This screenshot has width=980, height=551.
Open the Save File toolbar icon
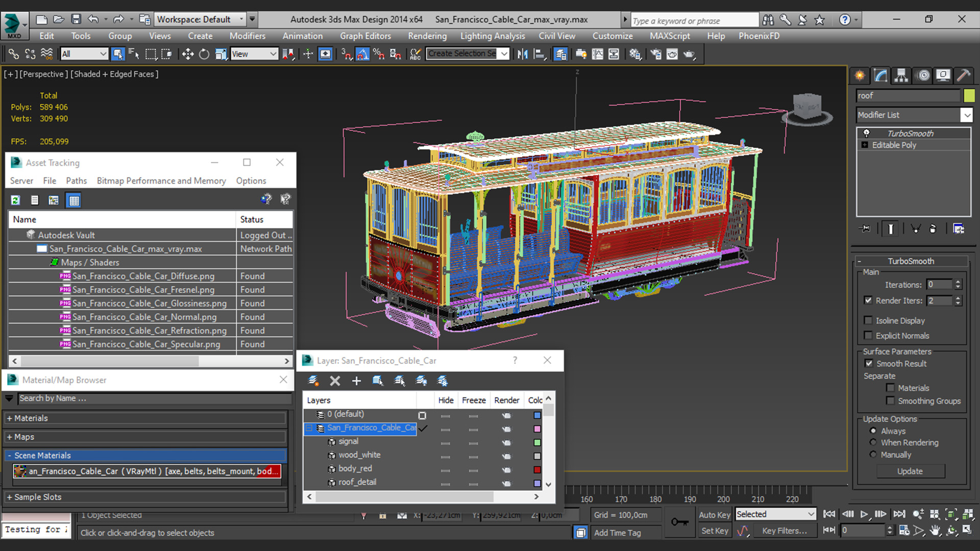pos(76,19)
